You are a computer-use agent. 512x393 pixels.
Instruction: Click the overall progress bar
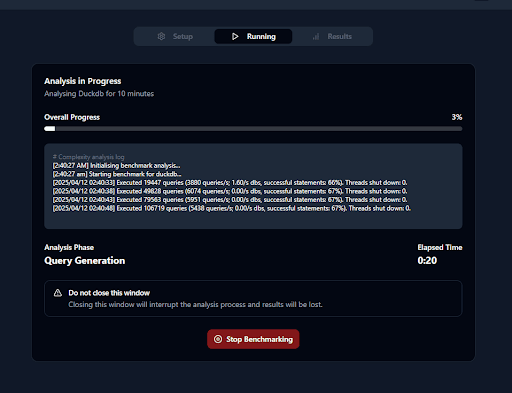point(253,129)
